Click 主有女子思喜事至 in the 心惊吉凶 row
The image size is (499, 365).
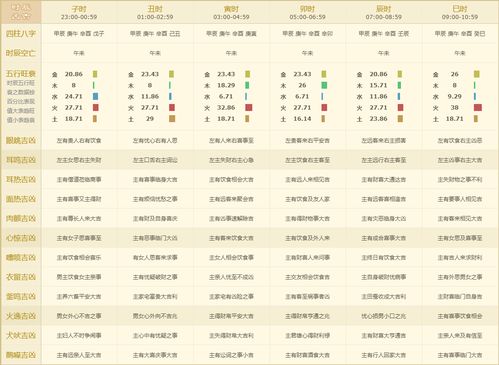click(79, 238)
